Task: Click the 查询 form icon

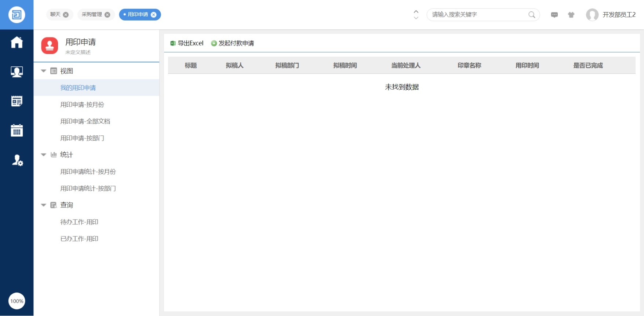Action: pos(54,205)
